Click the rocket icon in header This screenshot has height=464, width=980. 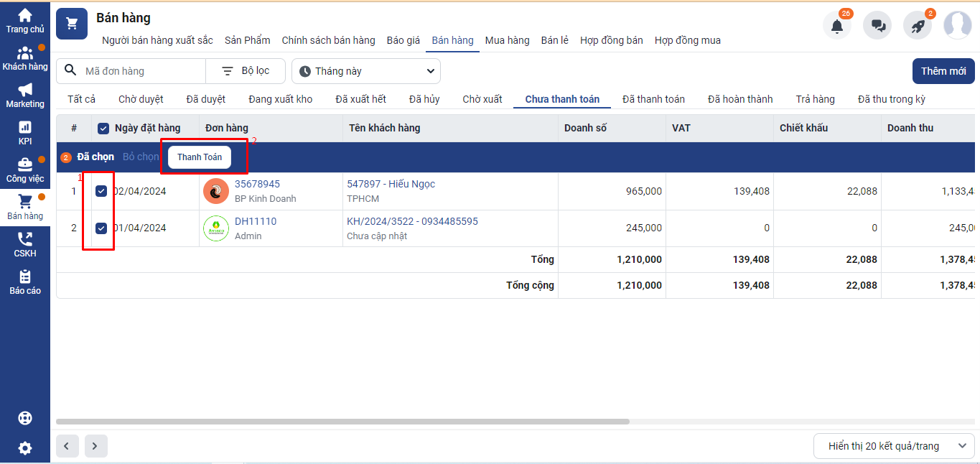[918, 26]
